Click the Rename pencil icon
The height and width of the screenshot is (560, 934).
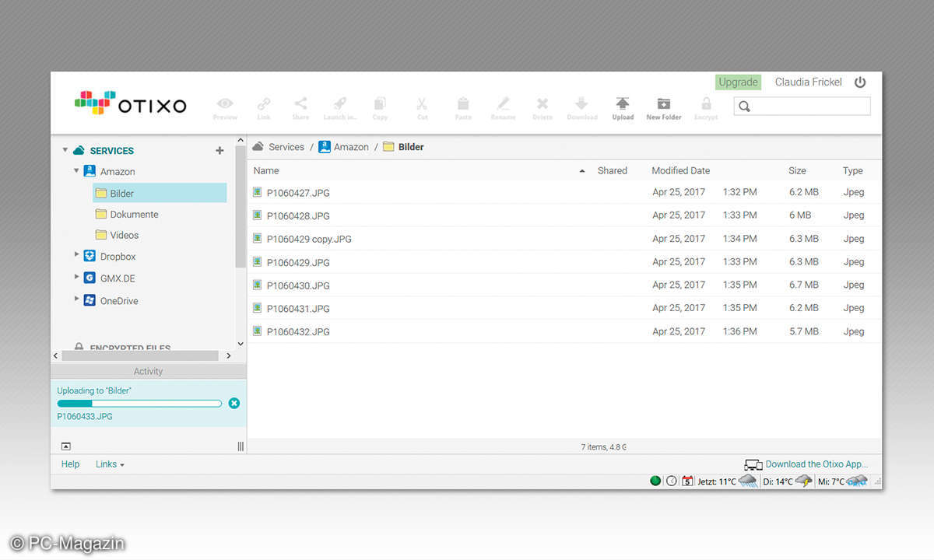503,103
